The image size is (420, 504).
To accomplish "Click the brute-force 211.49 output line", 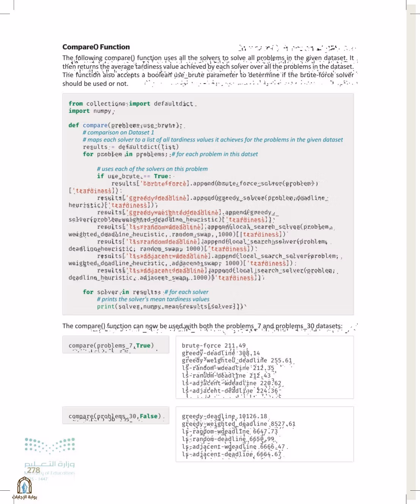I will [x=214, y=345].
